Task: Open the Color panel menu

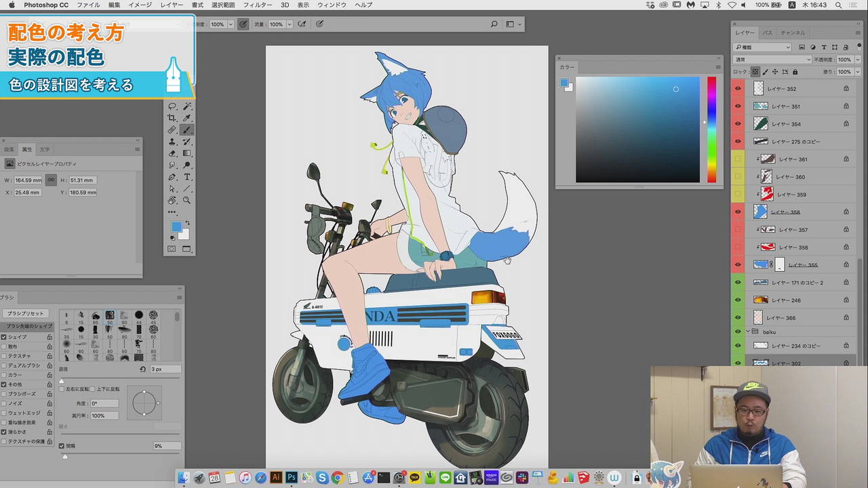Action: coord(718,67)
